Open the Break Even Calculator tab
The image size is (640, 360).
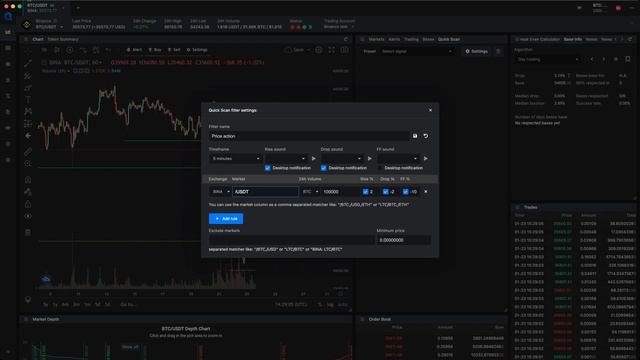point(540,39)
